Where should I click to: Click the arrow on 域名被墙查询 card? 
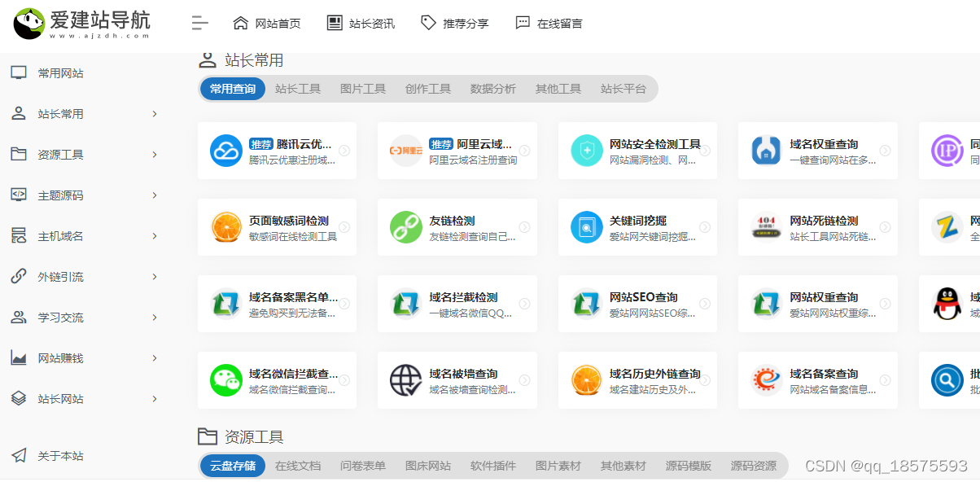coord(525,380)
